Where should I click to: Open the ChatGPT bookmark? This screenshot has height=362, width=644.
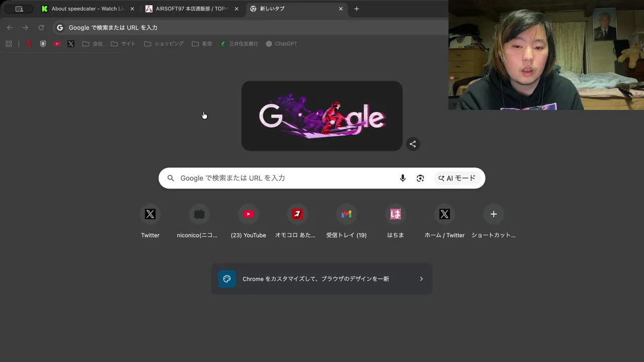pos(281,44)
